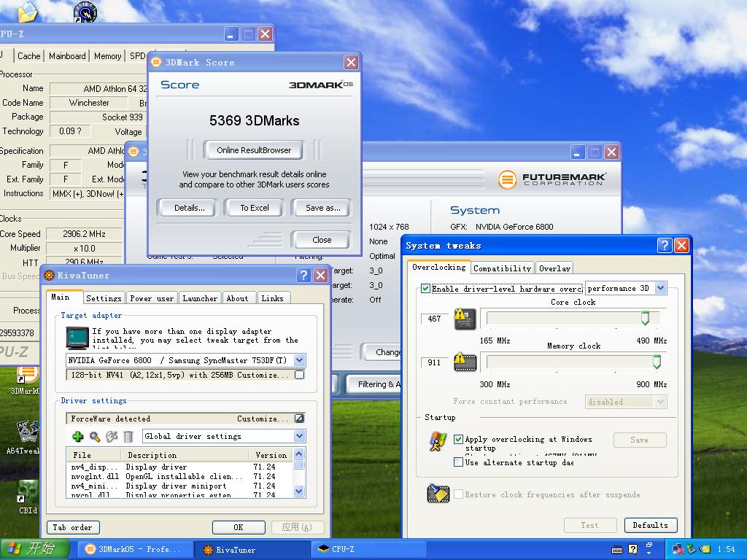Screen dimensions: 747x560
Task: Click the edit profile icon beside the magnifier
Action: (x=112, y=436)
